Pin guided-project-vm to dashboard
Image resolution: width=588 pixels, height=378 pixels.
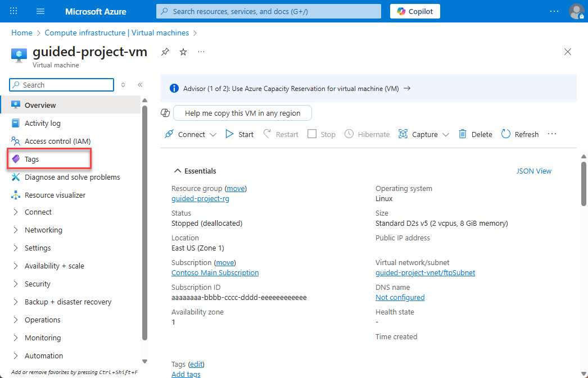coord(165,52)
